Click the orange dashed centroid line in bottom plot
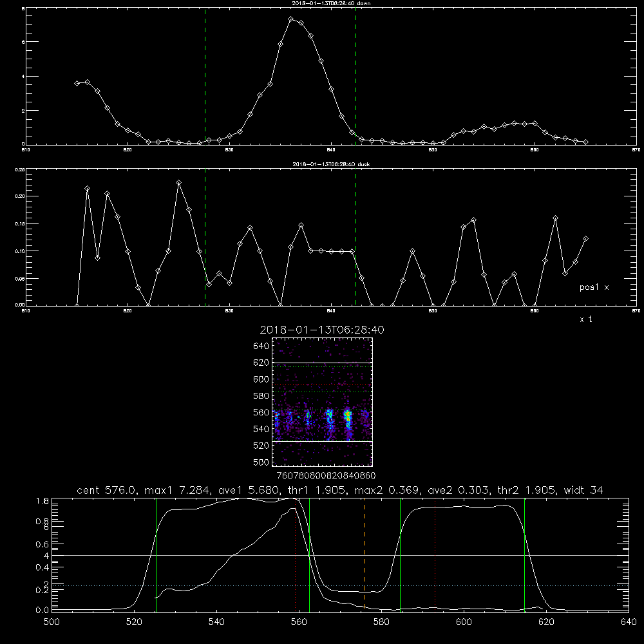The height and width of the screenshot is (644, 644). [x=365, y=554]
